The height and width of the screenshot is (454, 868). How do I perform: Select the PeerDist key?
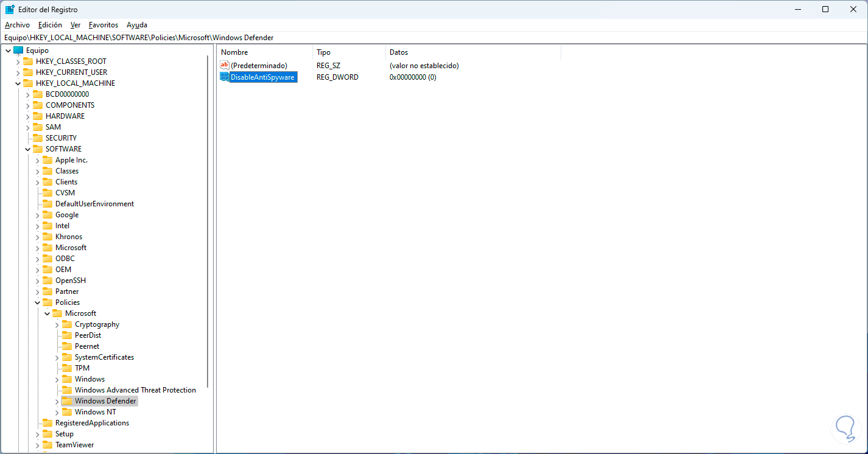pos(88,335)
